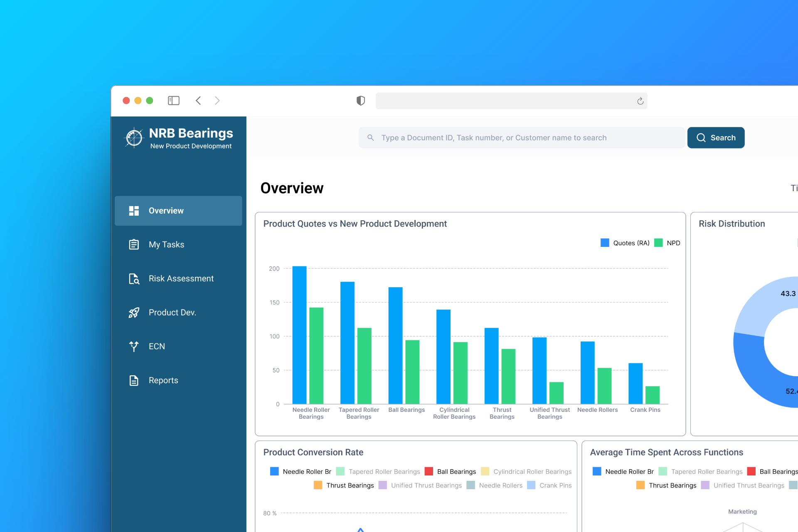Click the green NPD legend swatch
The height and width of the screenshot is (532, 798).
click(x=658, y=243)
